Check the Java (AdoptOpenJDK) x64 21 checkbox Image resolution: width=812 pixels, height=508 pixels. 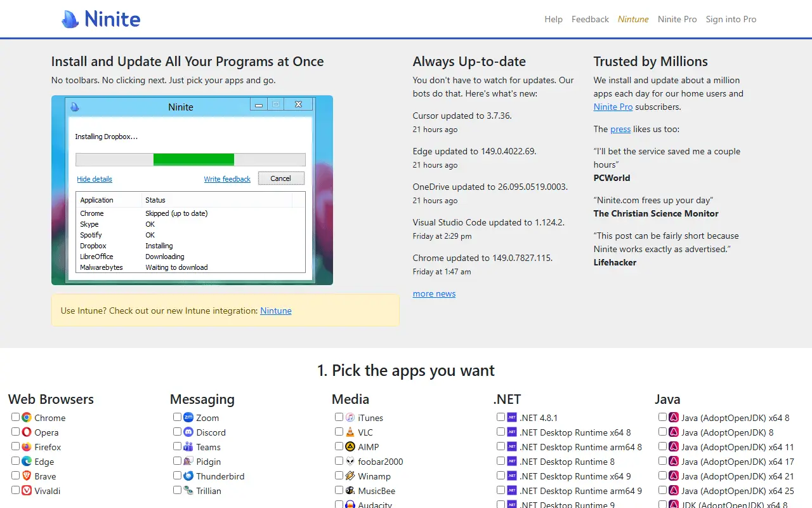(662, 476)
